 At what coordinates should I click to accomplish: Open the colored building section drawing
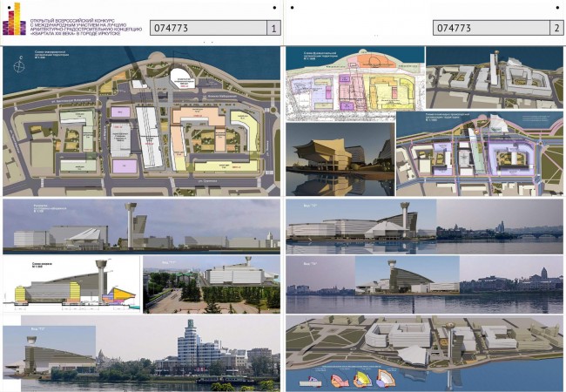(71, 285)
